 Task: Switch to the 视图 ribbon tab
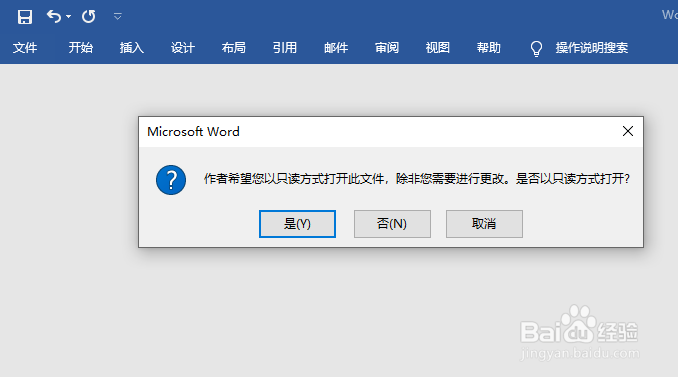coord(438,48)
